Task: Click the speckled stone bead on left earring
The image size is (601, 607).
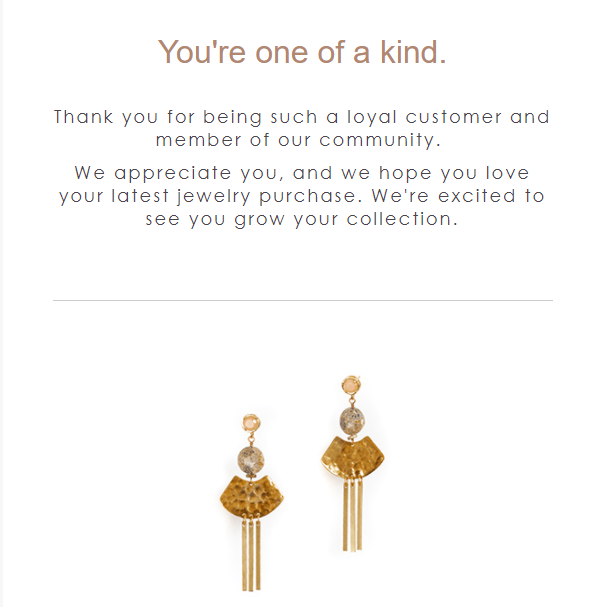Action: click(x=250, y=461)
